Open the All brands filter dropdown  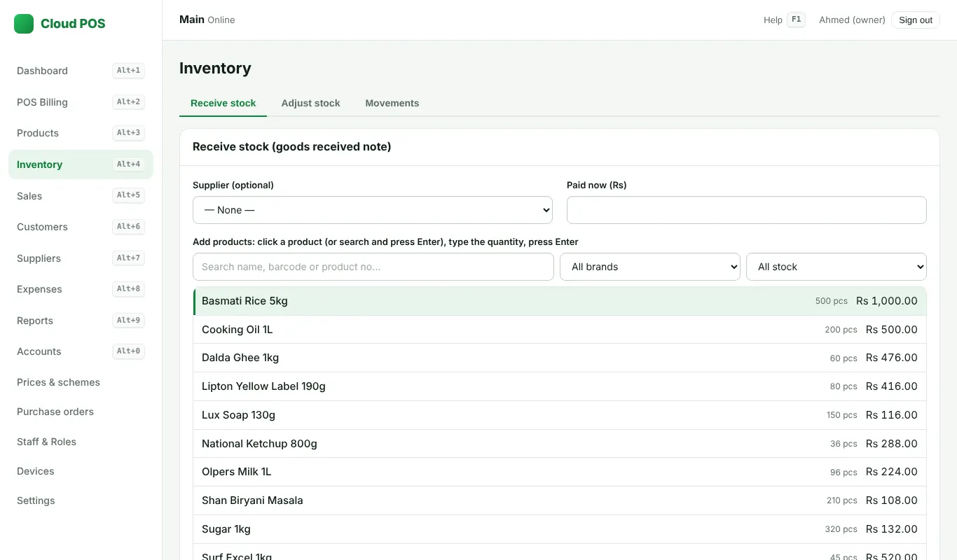point(650,267)
